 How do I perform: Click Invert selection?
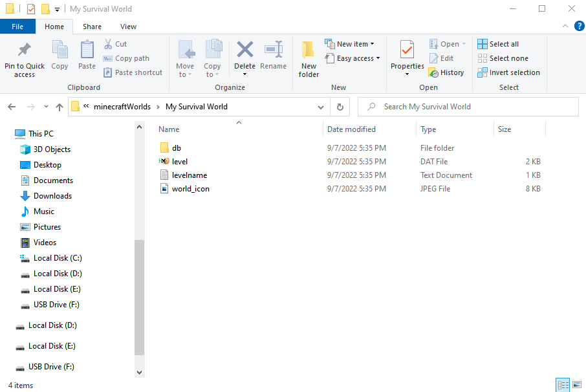[508, 72]
